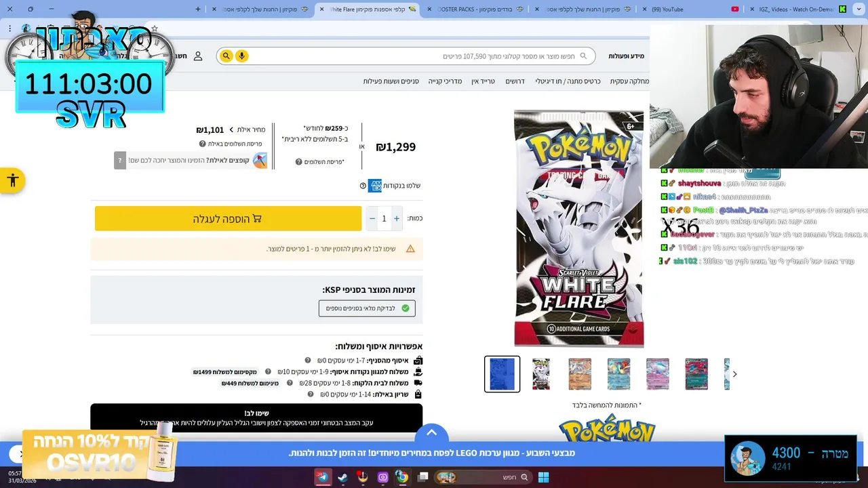The height and width of the screenshot is (488, 868).
Task: Click the American Express points icon
Action: point(374,186)
